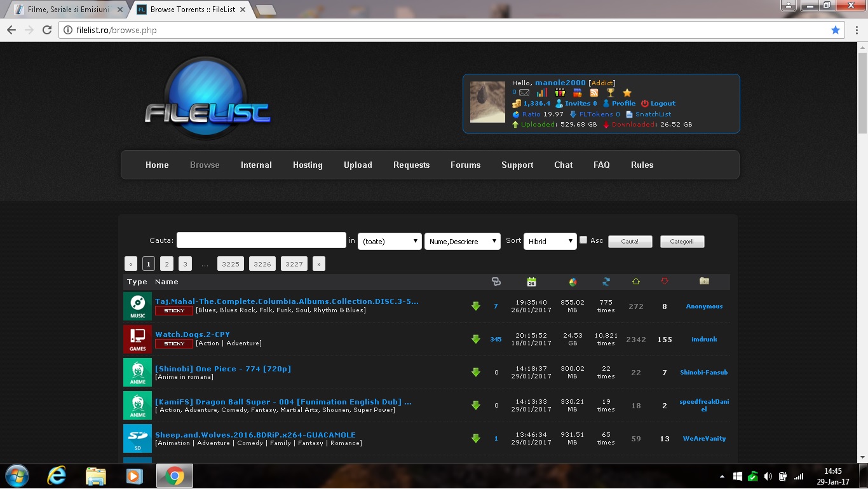Sort by calendar date column icon
Image resolution: width=868 pixels, height=489 pixels.
[531, 282]
